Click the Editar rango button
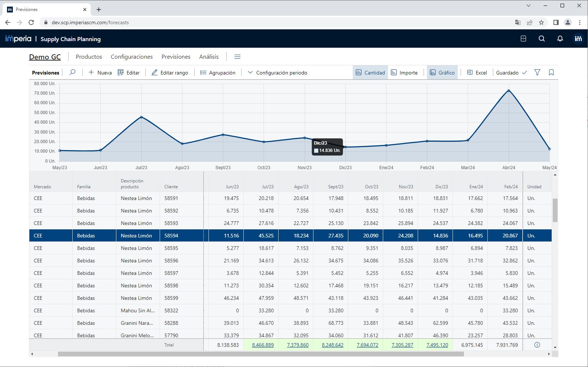Viewport: 588px width, 367px height. [x=170, y=73]
